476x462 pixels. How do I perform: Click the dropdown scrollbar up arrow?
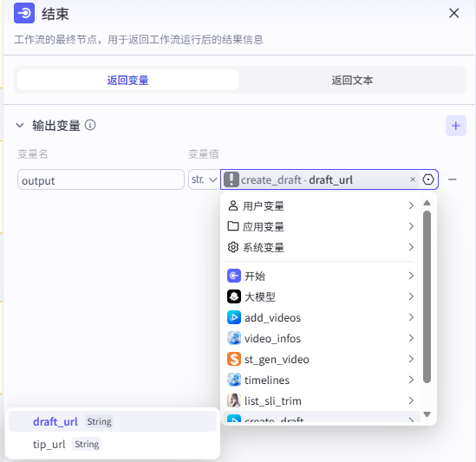pyautogui.click(x=427, y=203)
